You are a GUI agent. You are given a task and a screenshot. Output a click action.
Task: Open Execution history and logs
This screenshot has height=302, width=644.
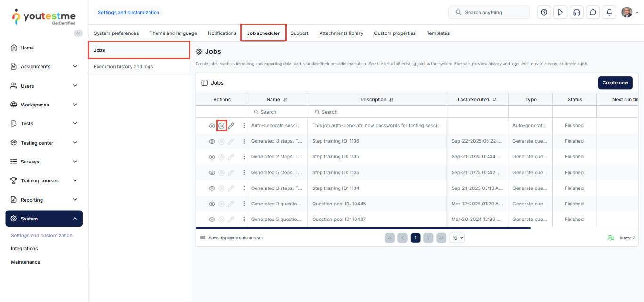click(123, 67)
